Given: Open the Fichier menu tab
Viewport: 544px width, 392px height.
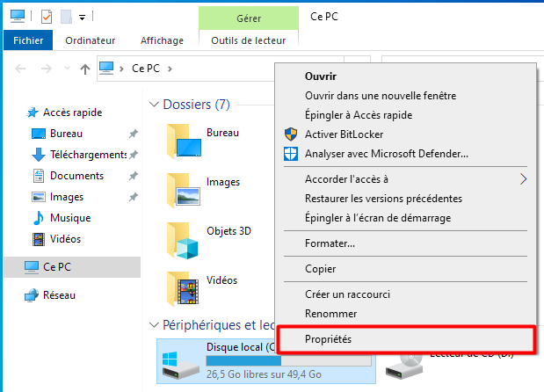Looking at the screenshot, I should pyautogui.click(x=28, y=40).
